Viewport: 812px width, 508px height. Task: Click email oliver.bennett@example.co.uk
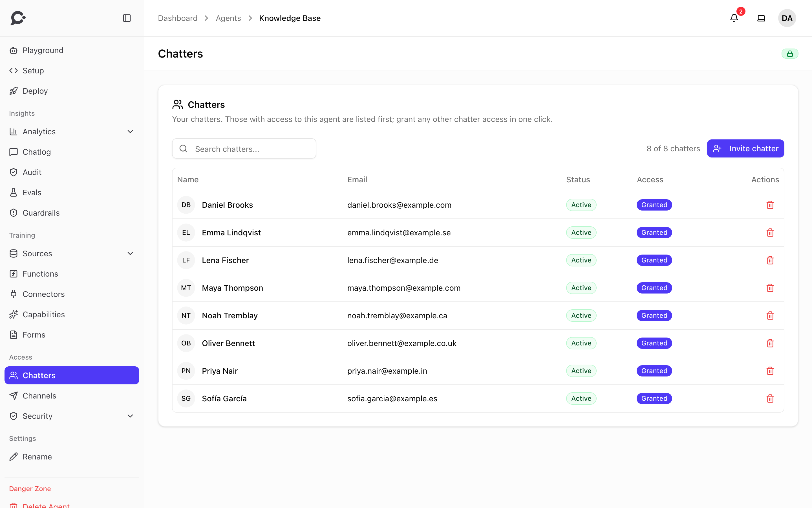pyautogui.click(x=402, y=343)
